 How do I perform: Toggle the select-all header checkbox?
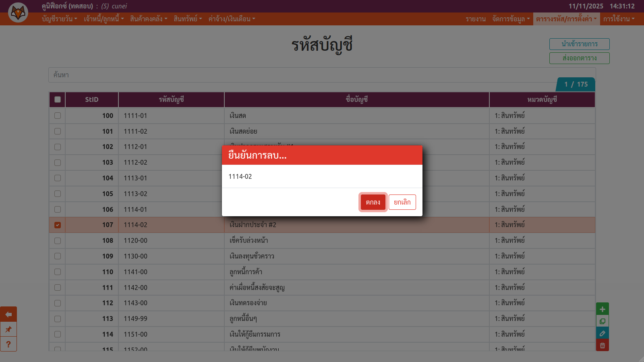58,99
